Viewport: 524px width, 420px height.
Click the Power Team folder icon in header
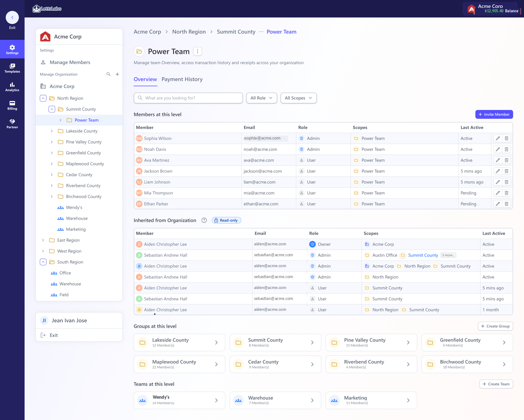(139, 51)
